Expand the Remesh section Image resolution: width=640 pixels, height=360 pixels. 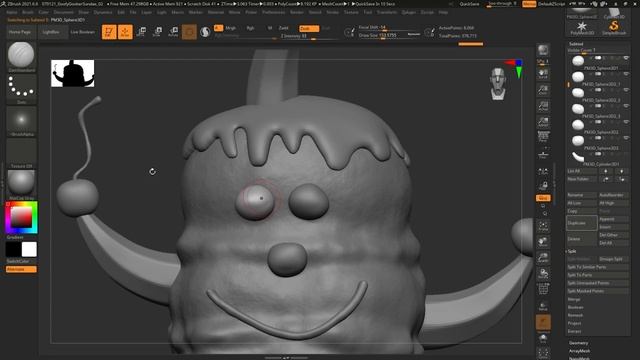(575, 315)
